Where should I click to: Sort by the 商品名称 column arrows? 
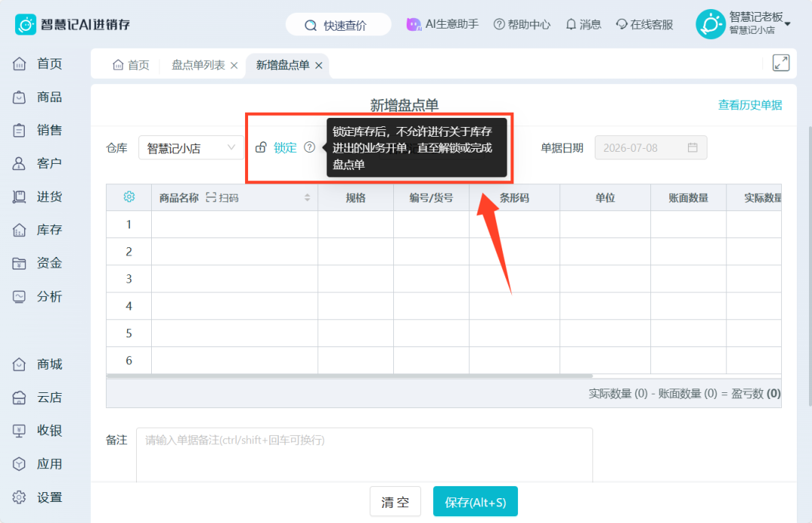[x=307, y=198]
